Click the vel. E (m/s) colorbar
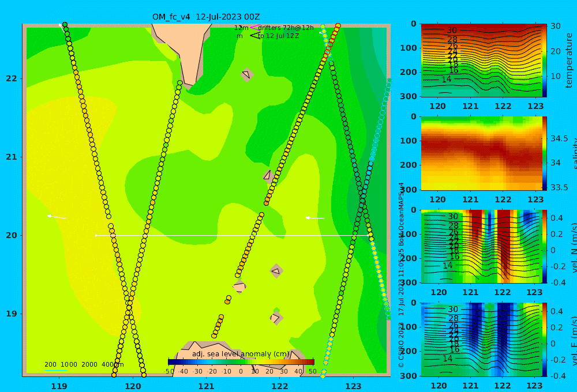577x392 pixels. point(544,340)
